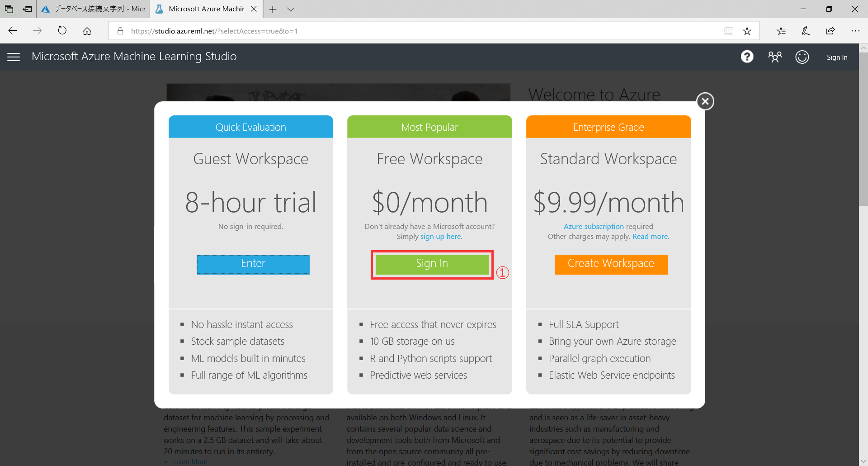This screenshot has width=868, height=466.
Task: Open the hamburger navigation menu
Action: click(14, 57)
